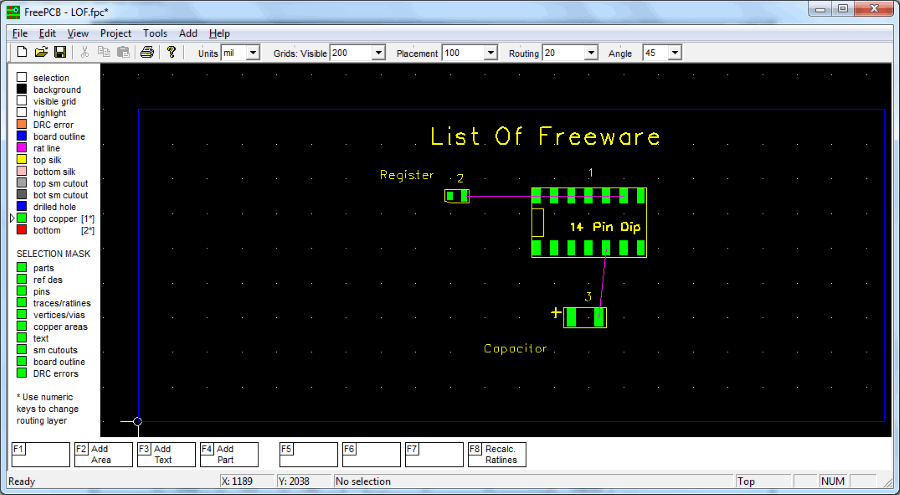Select the List Of Freeware title text
900x495 pixels.
(545, 137)
